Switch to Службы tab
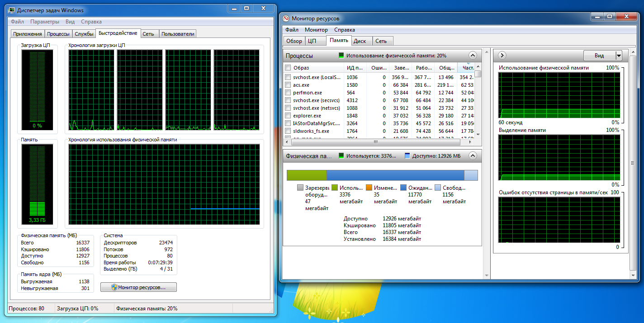The width and height of the screenshot is (644, 323). (x=84, y=34)
